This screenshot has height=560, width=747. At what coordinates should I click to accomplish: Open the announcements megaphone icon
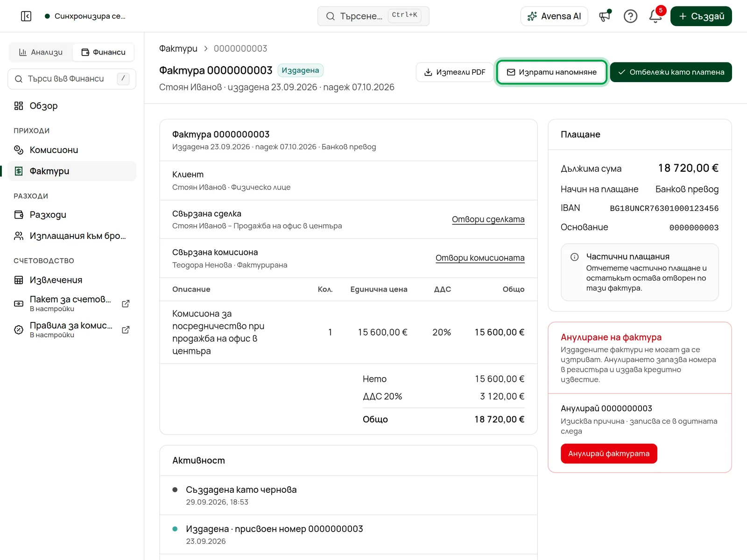coord(605,16)
